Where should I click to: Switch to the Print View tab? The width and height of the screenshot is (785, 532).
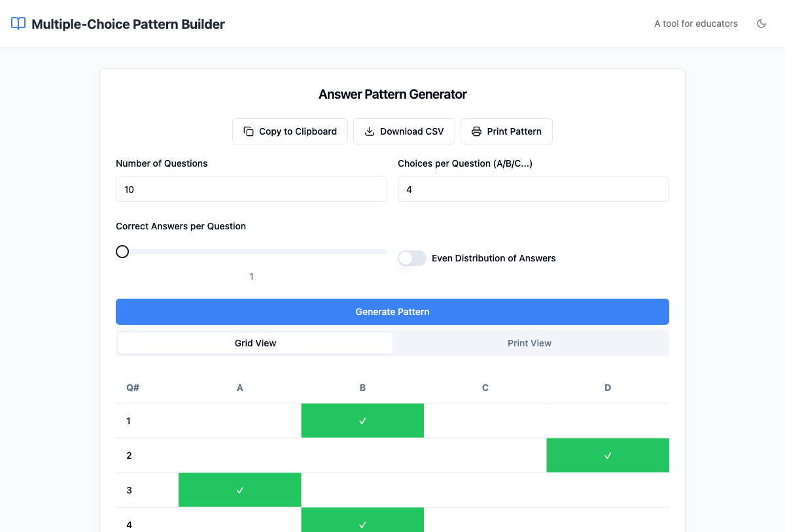pos(529,343)
